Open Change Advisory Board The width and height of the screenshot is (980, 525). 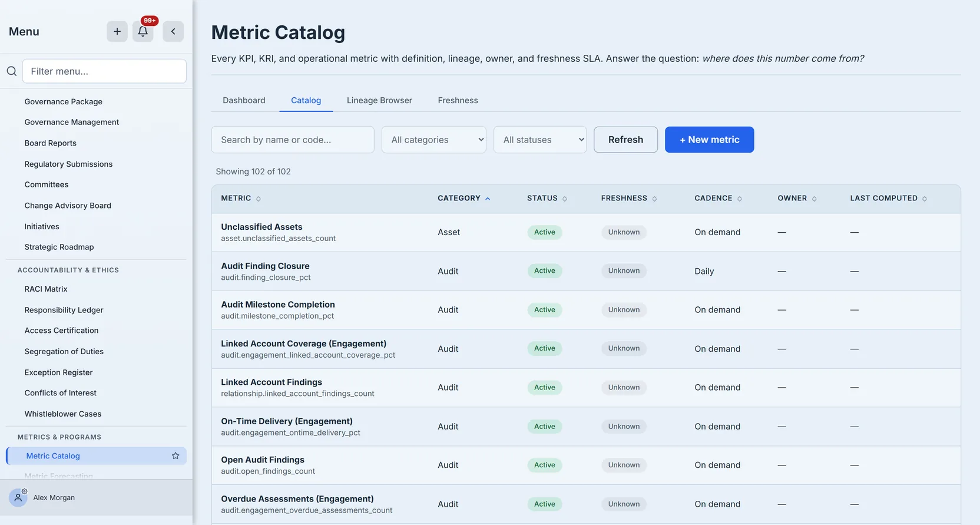tap(68, 206)
